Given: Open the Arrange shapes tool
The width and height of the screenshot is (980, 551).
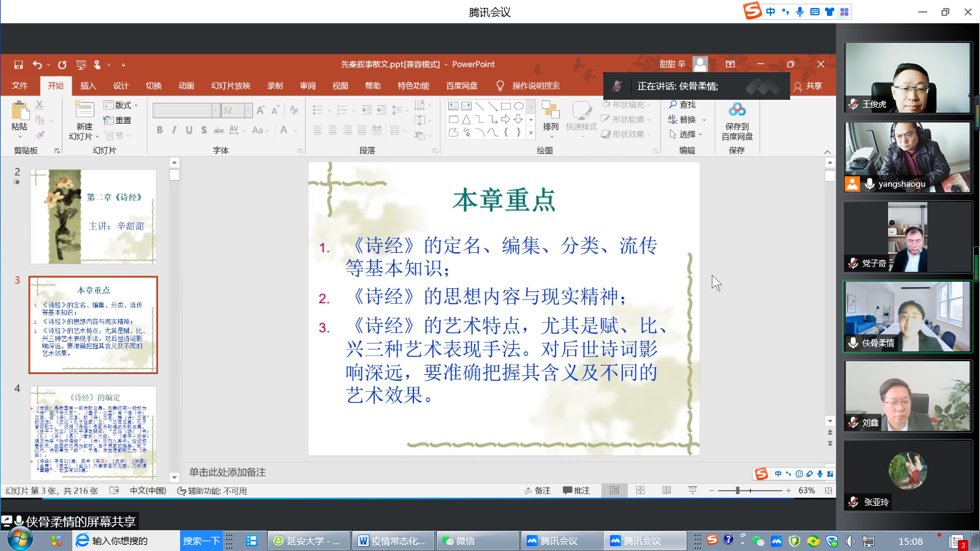Looking at the screenshot, I should [x=551, y=116].
